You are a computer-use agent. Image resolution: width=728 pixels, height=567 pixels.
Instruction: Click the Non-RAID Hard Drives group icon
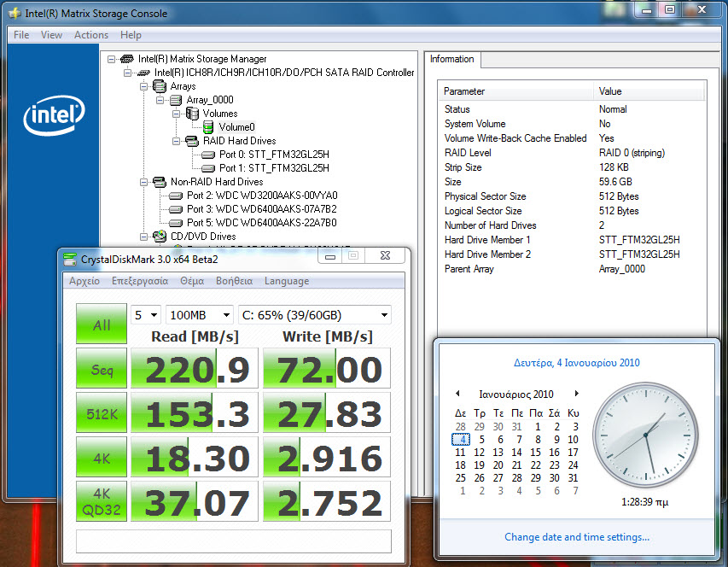tap(160, 182)
